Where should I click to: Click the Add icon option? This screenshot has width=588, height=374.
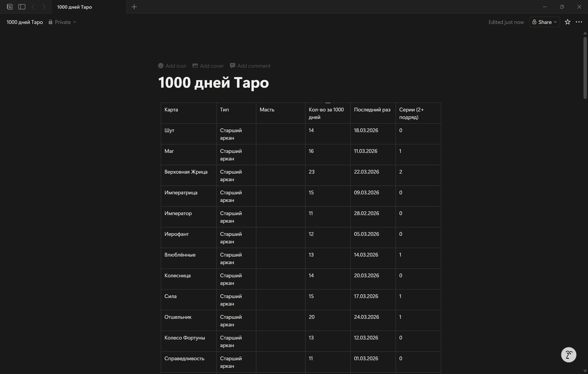click(172, 66)
